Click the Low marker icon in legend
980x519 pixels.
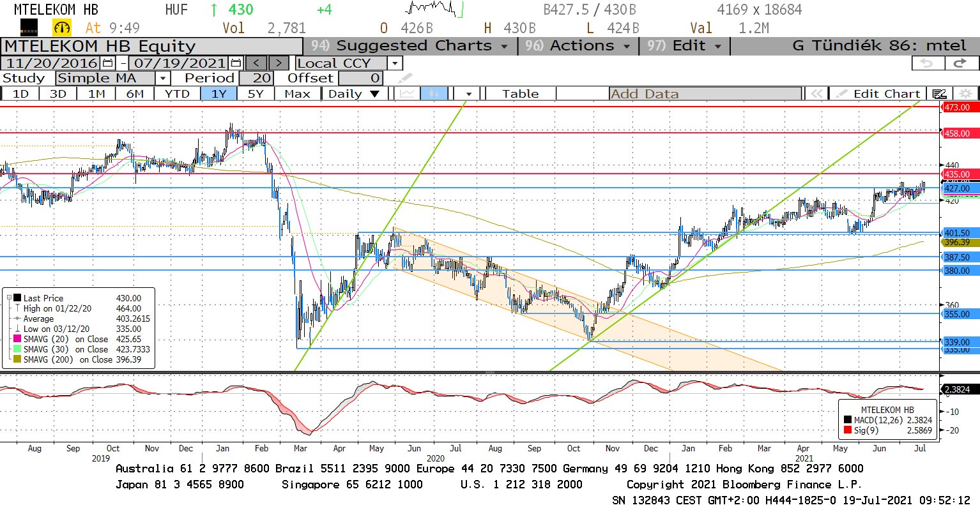tap(17, 329)
